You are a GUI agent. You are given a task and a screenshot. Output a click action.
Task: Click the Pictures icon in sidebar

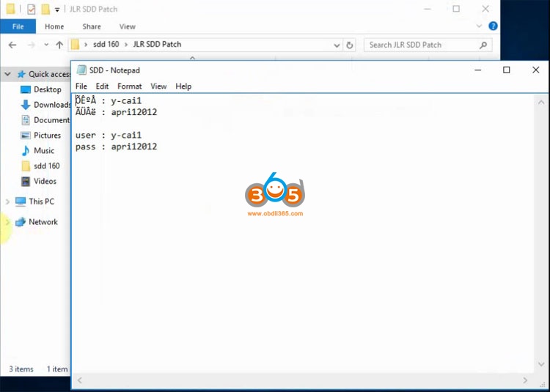click(25, 136)
